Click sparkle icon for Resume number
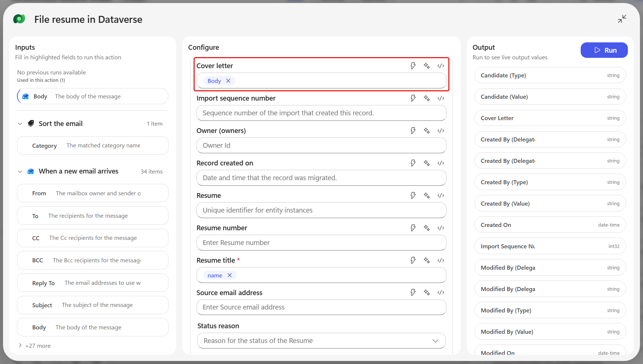 tap(427, 228)
